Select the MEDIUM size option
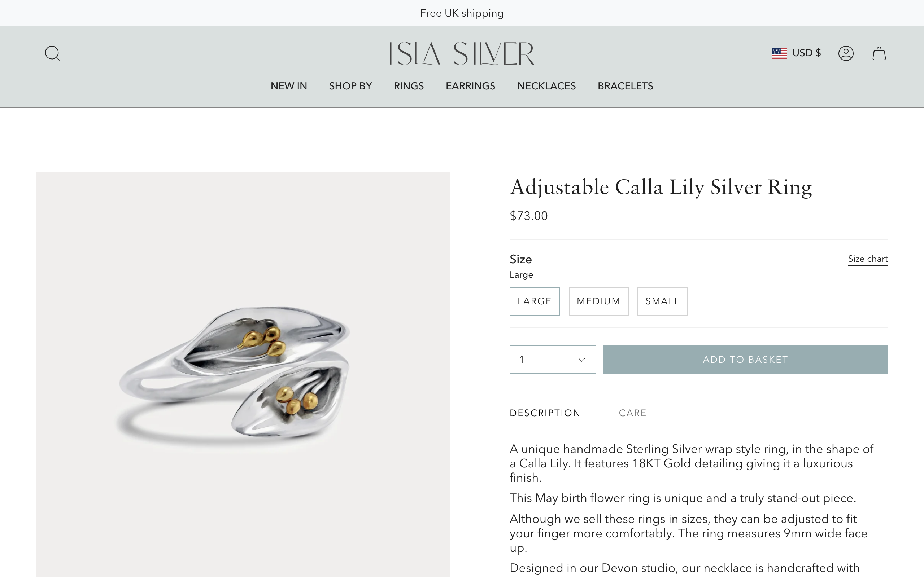 (598, 301)
